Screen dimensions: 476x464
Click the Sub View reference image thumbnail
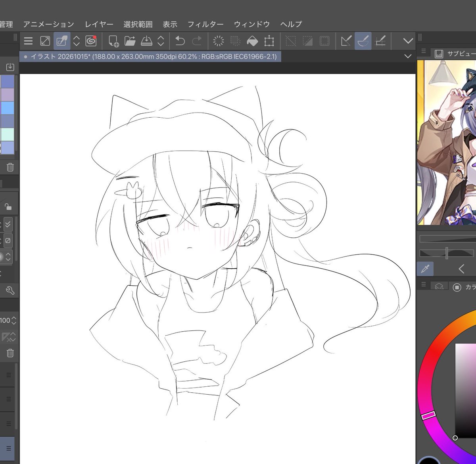point(447,143)
